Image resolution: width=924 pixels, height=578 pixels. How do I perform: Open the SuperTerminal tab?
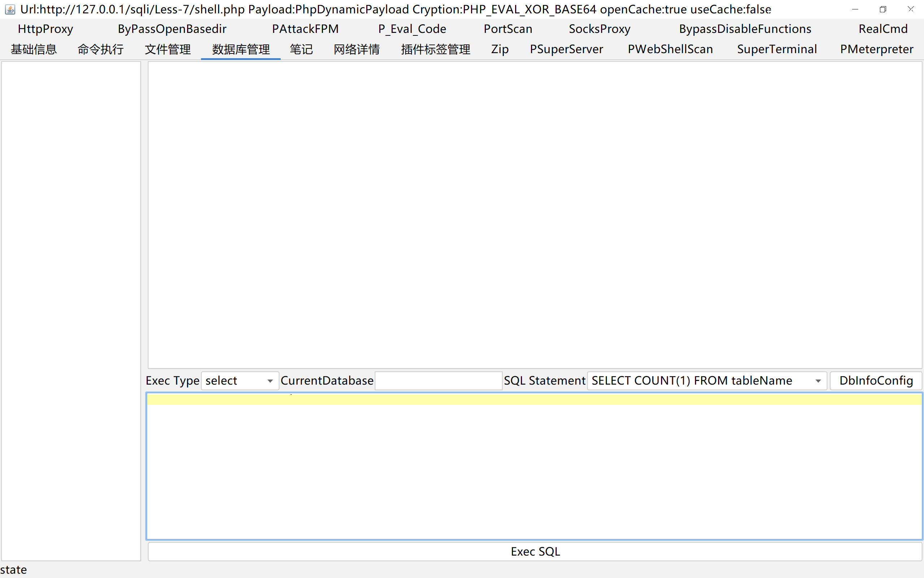coord(777,49)
